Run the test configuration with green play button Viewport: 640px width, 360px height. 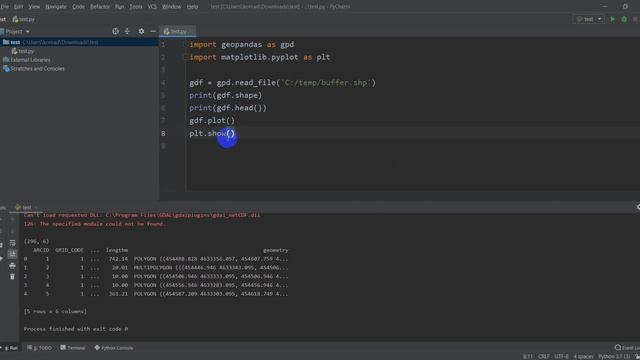point(612,19)
